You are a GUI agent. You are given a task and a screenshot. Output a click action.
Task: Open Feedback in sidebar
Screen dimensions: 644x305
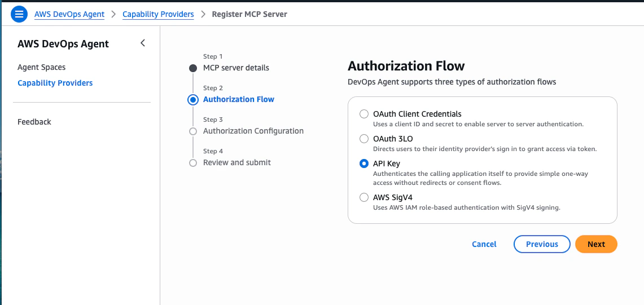(x=34, y=122)
